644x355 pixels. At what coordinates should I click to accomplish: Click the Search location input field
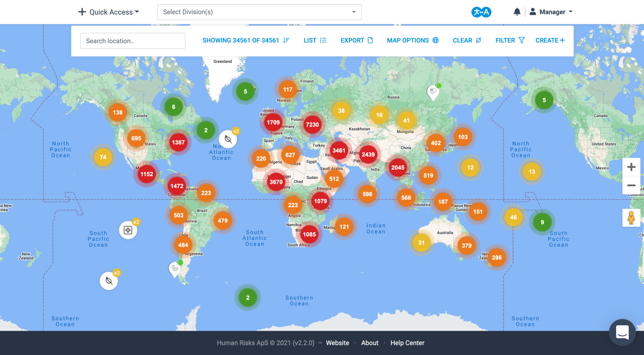click(133, 41)
